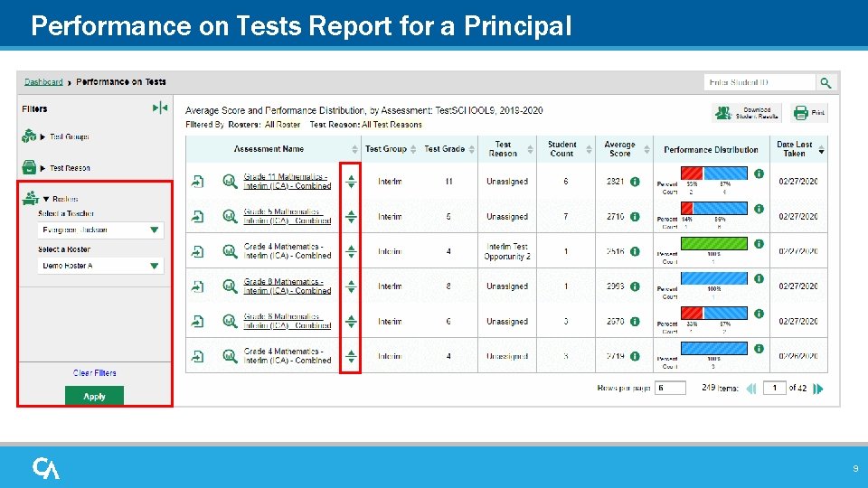Click the green Apply button
Screen dimensions: 868x488
pyautogui.click(x=94, y=396)
